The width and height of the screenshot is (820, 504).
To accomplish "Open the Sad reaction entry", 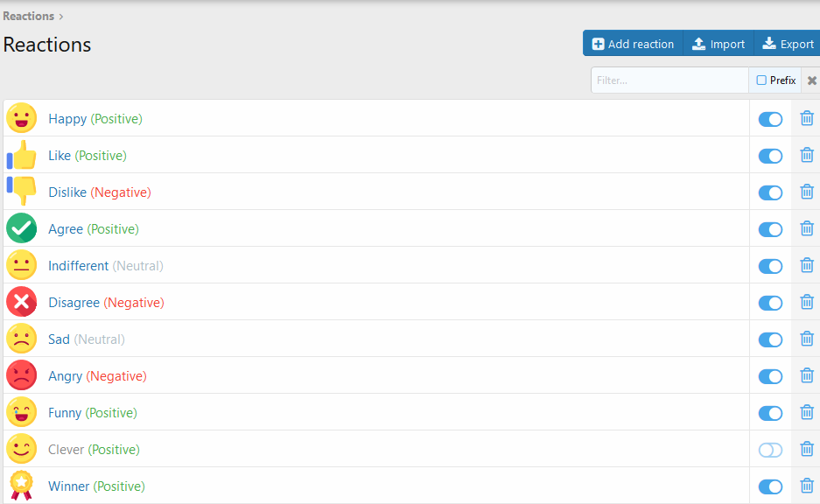I will pyautogui.click(x=59, y=339).
